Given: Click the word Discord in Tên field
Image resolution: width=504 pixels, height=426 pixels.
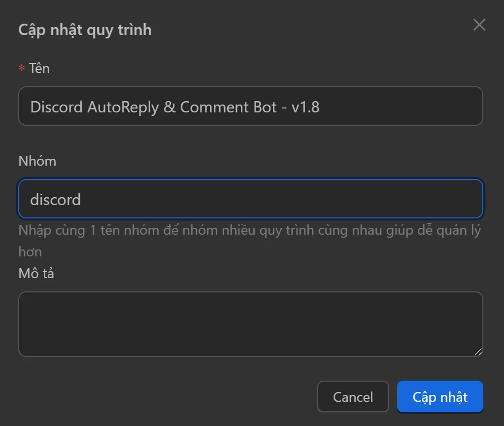Looking at the screenshot, I should (x=57, y=107).
